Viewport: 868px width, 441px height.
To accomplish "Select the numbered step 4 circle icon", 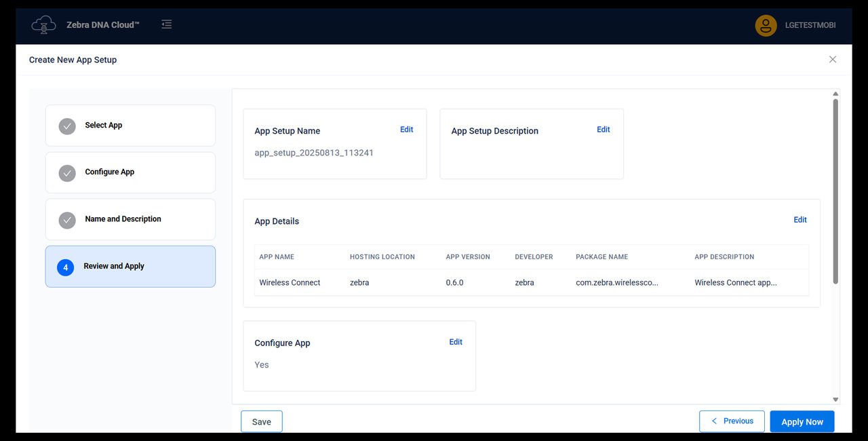I will (x=65, y=267).
